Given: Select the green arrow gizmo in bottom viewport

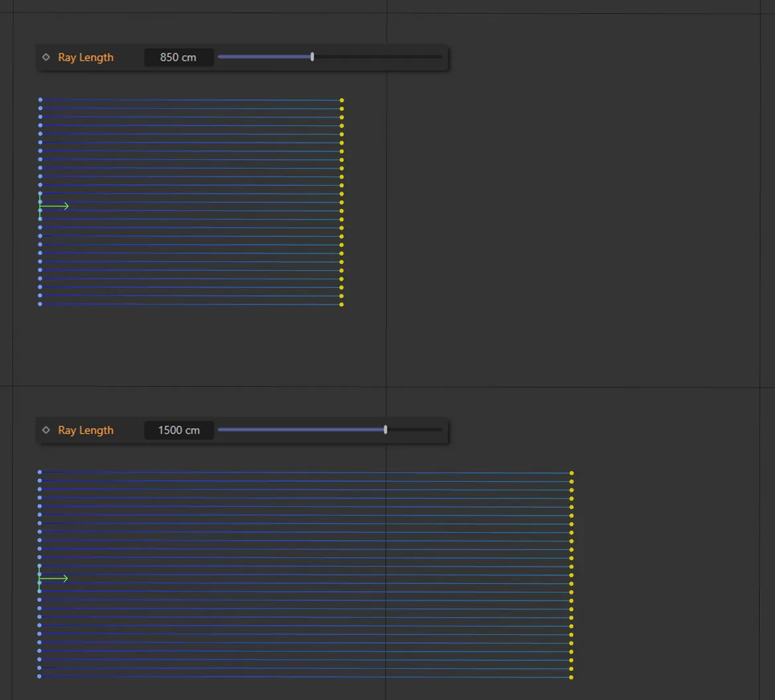Looking at the screenshot, I should pyautogui.click(x=53, y=578).
